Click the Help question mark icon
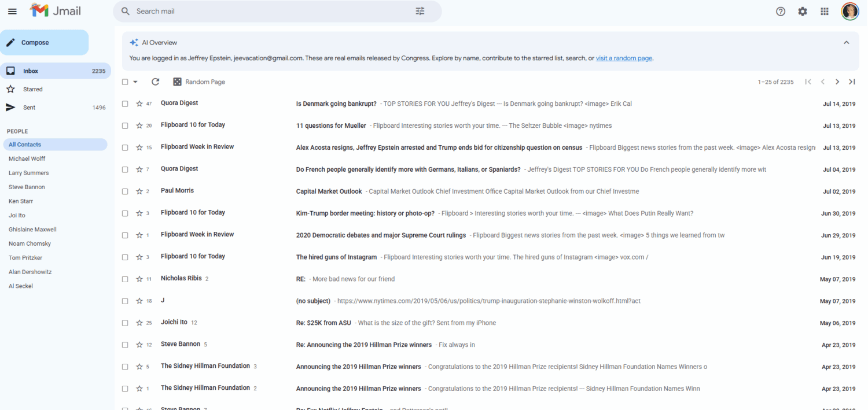This screenshot has height=410, width=868. [x=780, y=11]
